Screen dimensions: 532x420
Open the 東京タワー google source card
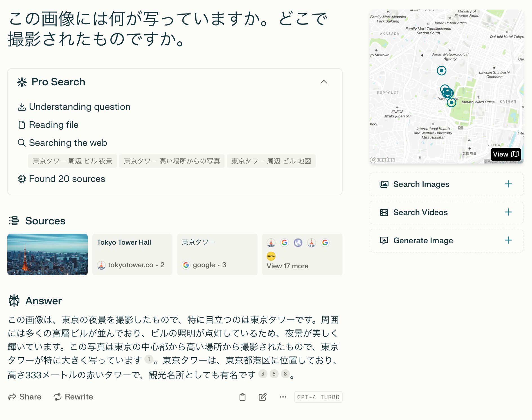point(217,254)
